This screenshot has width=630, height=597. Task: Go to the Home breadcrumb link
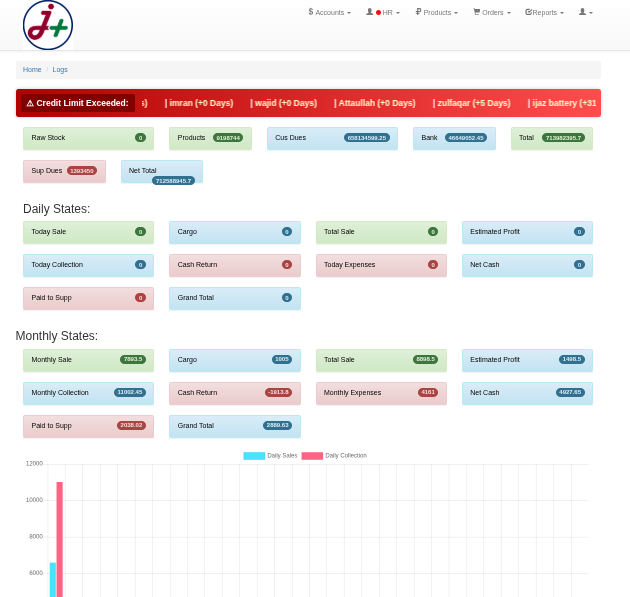pyautogui.click(x=32, y=70)
